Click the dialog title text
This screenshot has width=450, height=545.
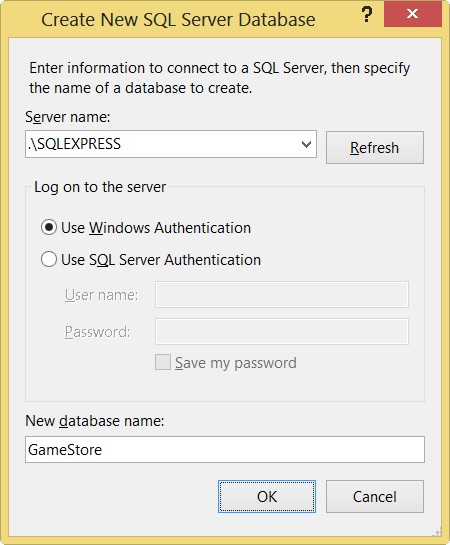(178, 19)
